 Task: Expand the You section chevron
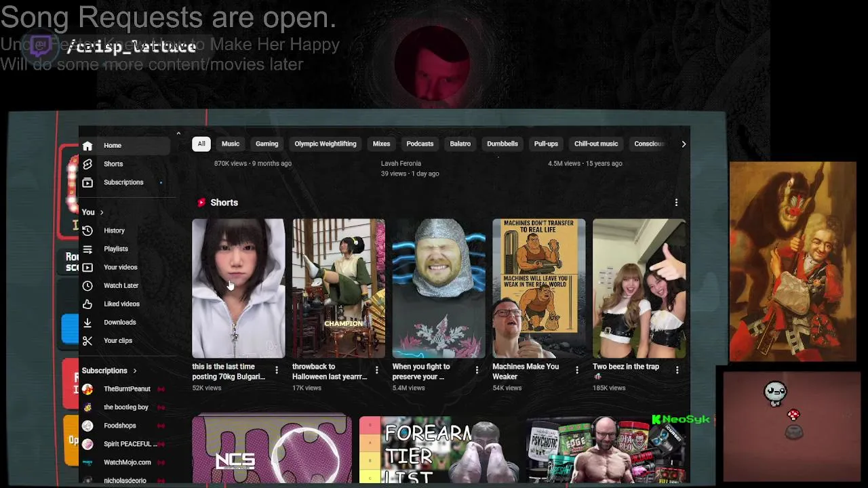point(102,213)
